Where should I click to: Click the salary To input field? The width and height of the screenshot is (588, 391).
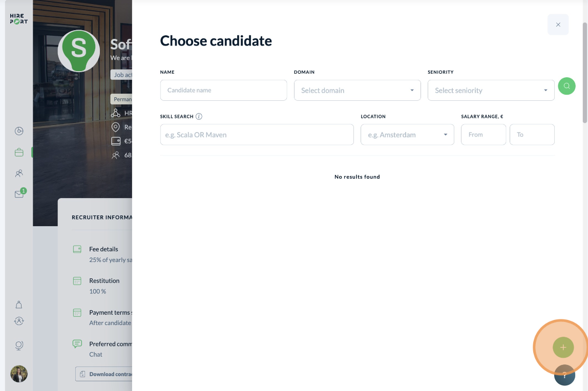pos(532,135)
